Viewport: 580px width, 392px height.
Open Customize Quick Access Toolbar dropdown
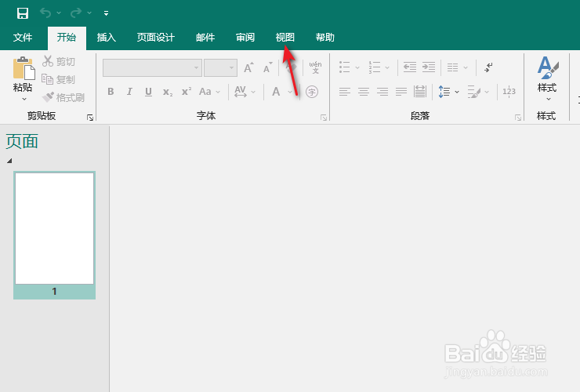(106, 13)
